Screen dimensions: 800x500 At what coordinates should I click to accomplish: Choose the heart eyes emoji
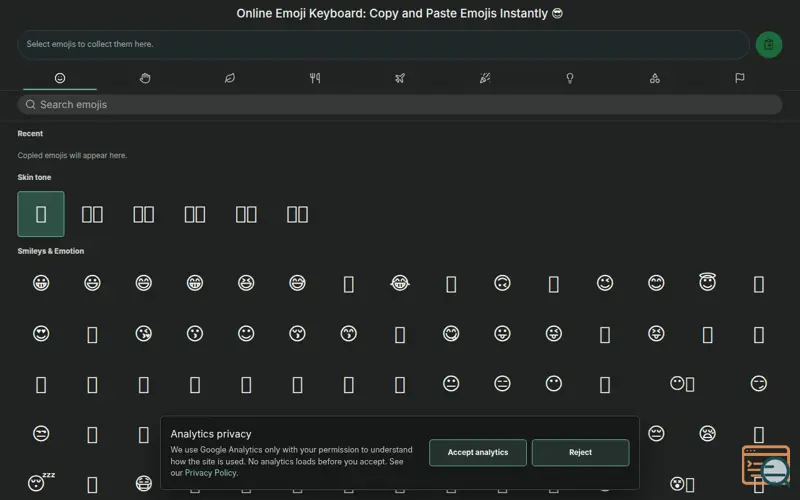[x=41, y=333]
